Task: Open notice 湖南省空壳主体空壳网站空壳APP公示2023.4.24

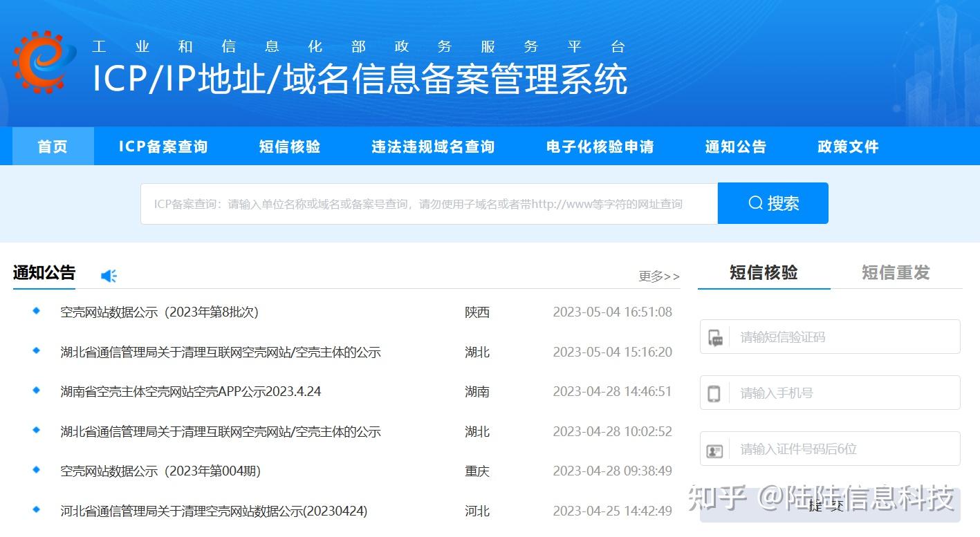Action: tap(191, 392)
